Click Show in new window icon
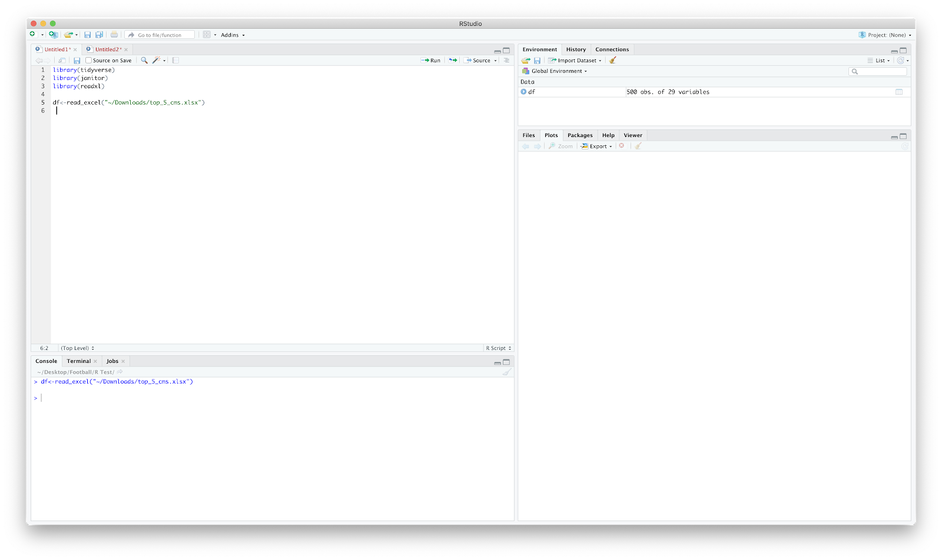The height and width of the screenshot is (560, 942). pyautogui.click(x=62, y=61)
